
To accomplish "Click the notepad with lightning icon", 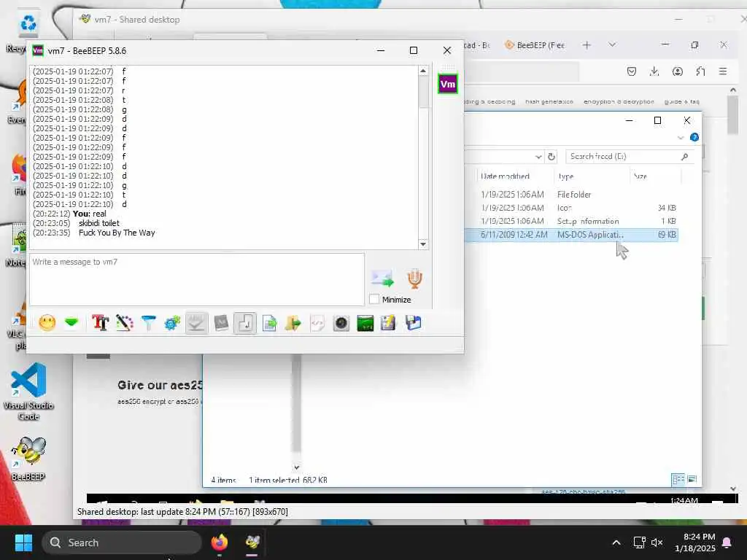I will tap(388, 323).
